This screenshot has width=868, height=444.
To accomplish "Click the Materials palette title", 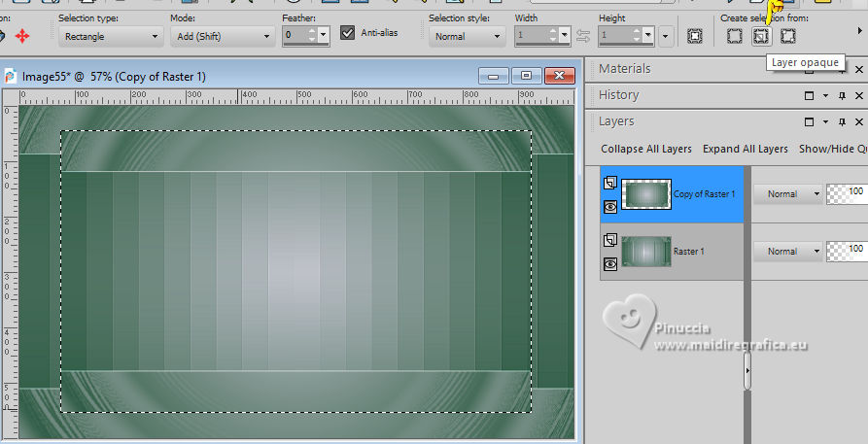I will [x=624, y=69].
